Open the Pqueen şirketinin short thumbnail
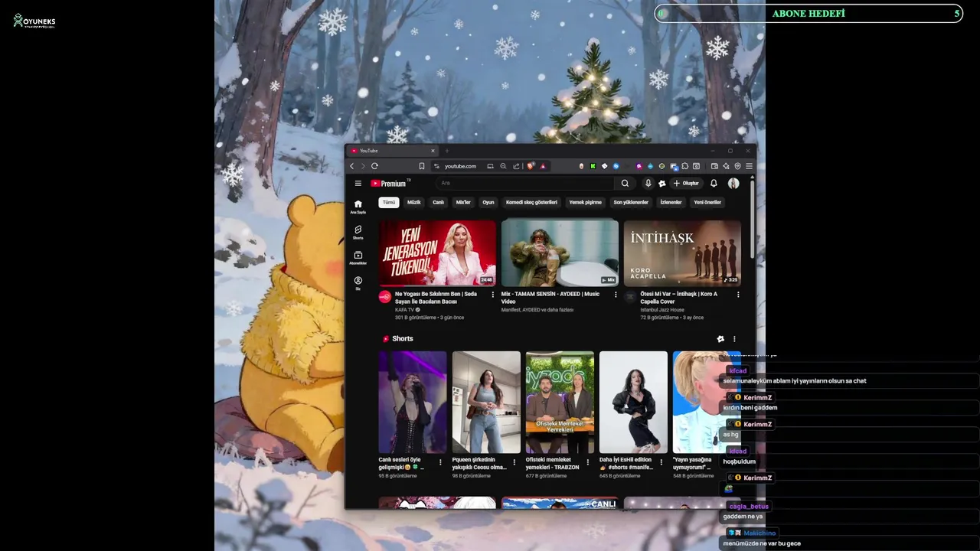Screen dimensions: 980x551 coord(486,402)
